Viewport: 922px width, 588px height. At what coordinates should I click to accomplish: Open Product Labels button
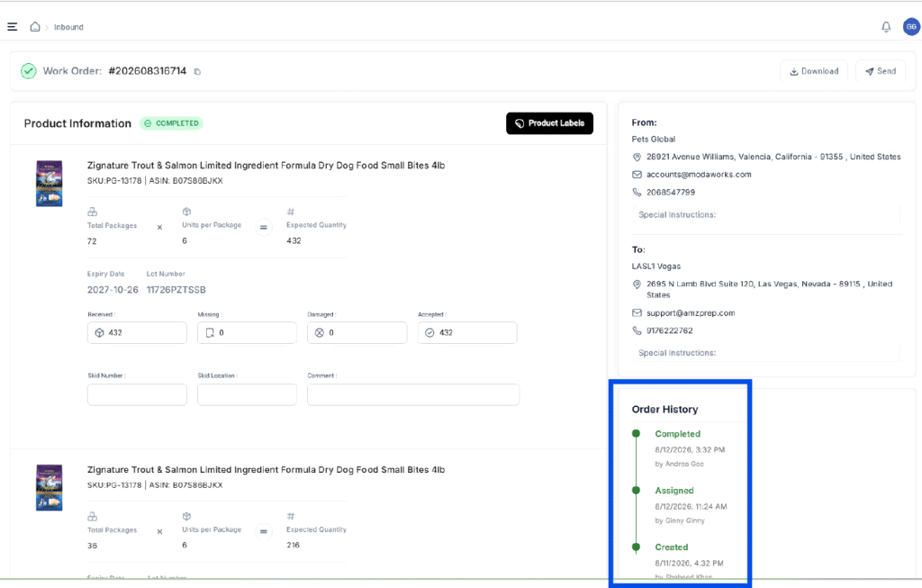click(549, 123)
